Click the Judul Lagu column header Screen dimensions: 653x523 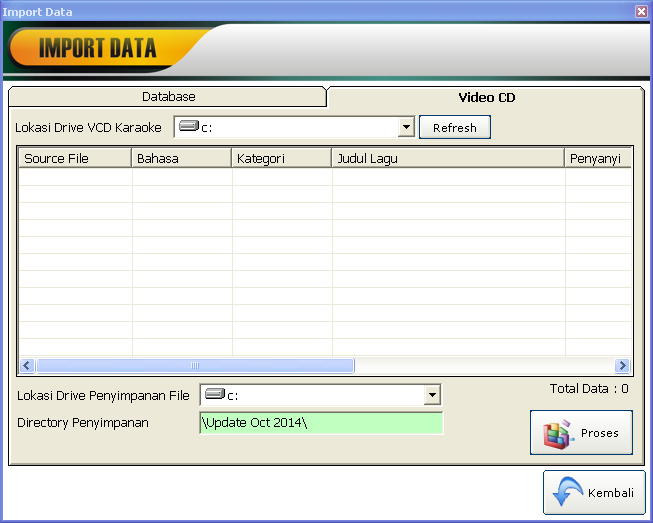coord(448,158)
